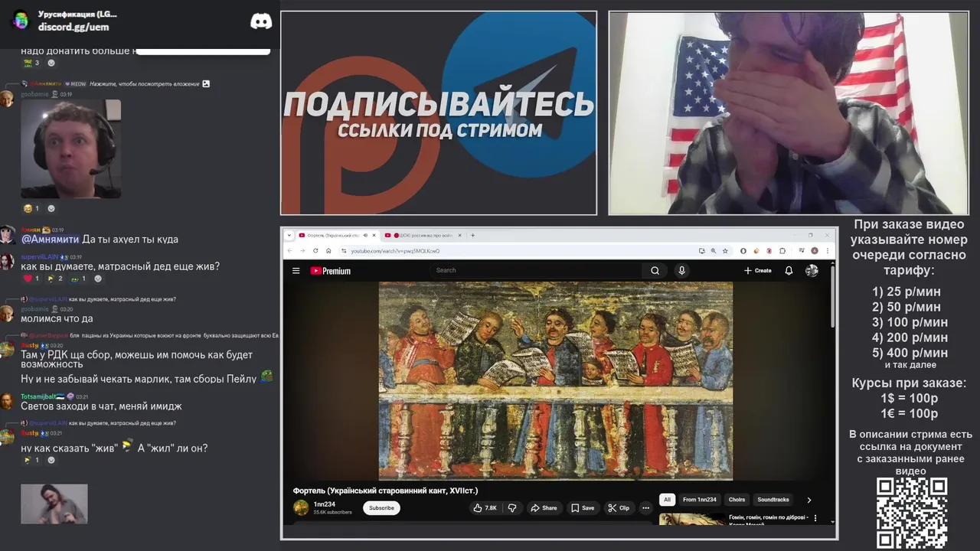Click goobamie avatar above the image
Image resolution: width=980 pixels, height=551 pixels.
[x=7, y=98]
